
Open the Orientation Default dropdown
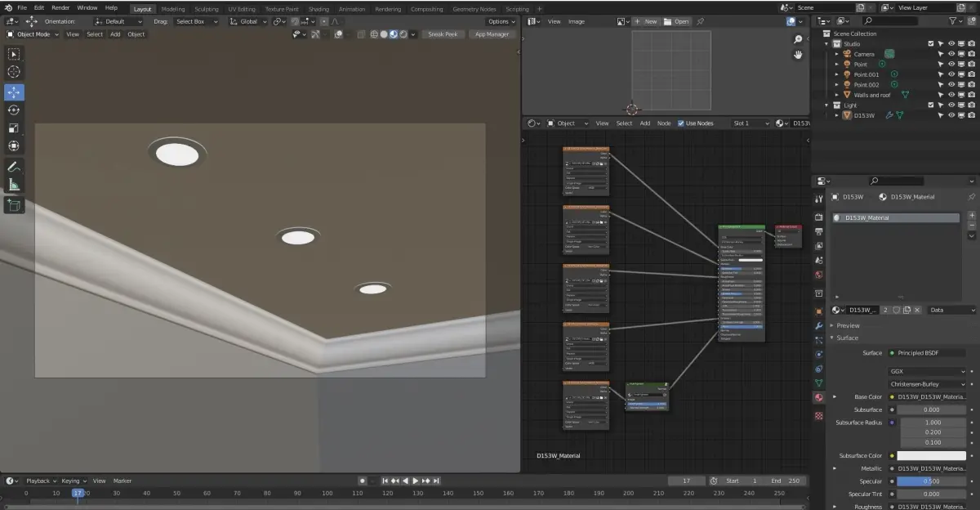[x=118, y=21]
